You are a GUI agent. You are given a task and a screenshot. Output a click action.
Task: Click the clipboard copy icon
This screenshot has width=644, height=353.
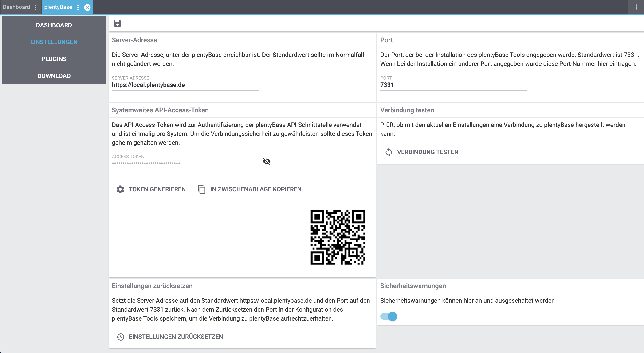point(201,189)
